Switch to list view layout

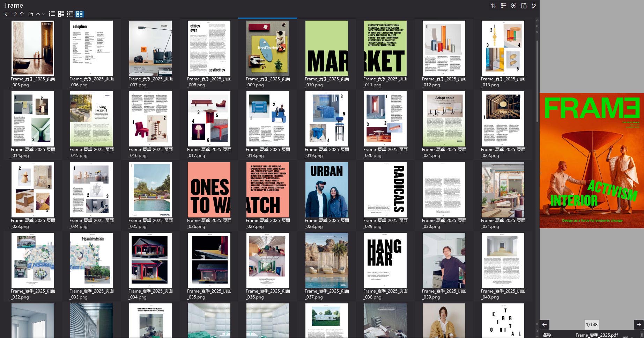tap(52, 14)
